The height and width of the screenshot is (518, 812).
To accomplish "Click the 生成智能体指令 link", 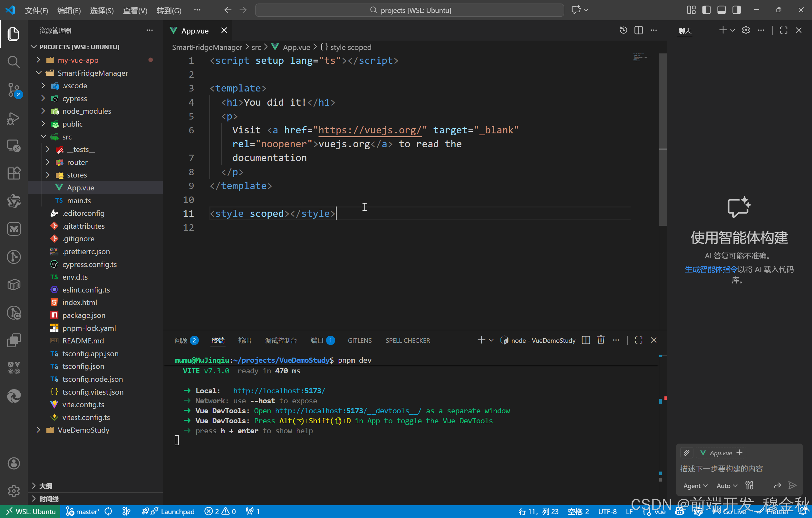I will [x=711, y=269].
